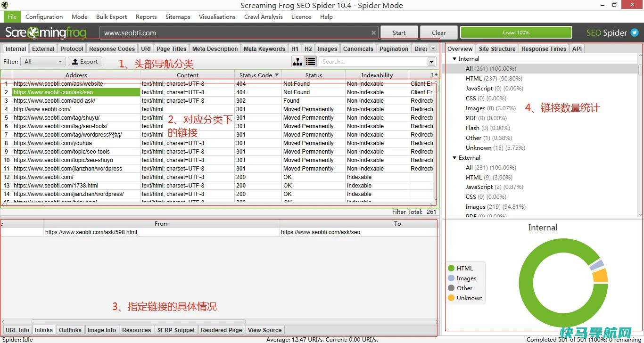
Task: Select Internal HTML (237) overview row
Action: (494, 79)
